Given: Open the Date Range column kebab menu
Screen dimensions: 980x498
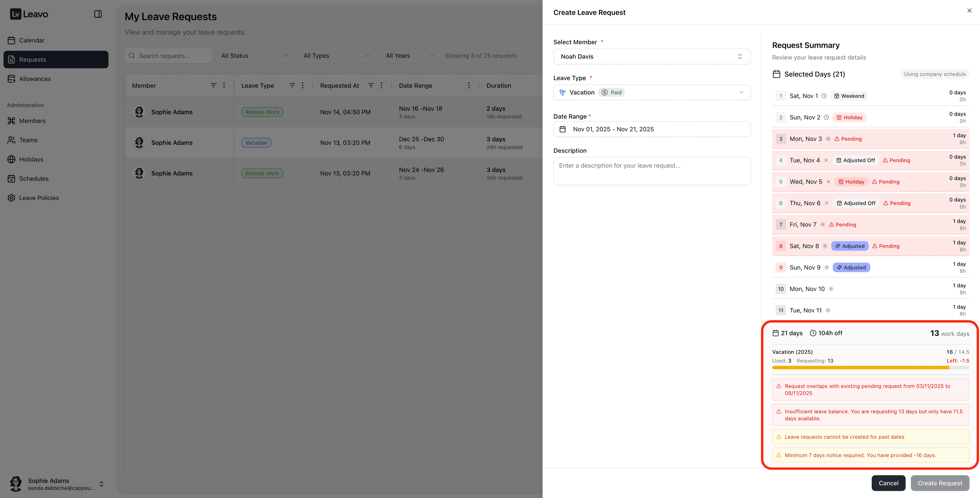Looking at the screenshot, I should point(469,86).
